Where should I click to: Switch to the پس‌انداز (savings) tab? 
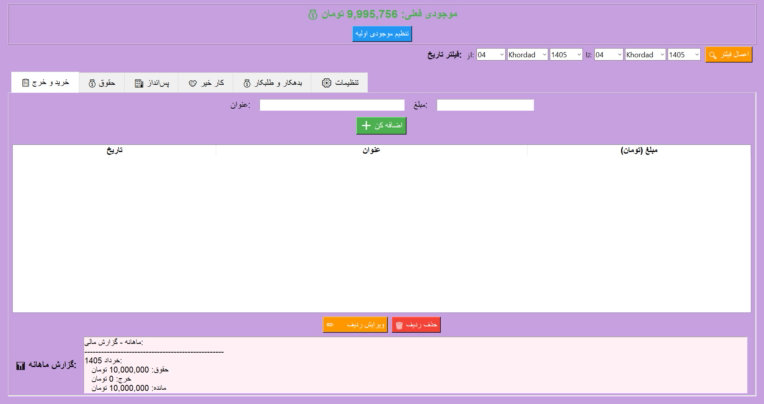152,83
